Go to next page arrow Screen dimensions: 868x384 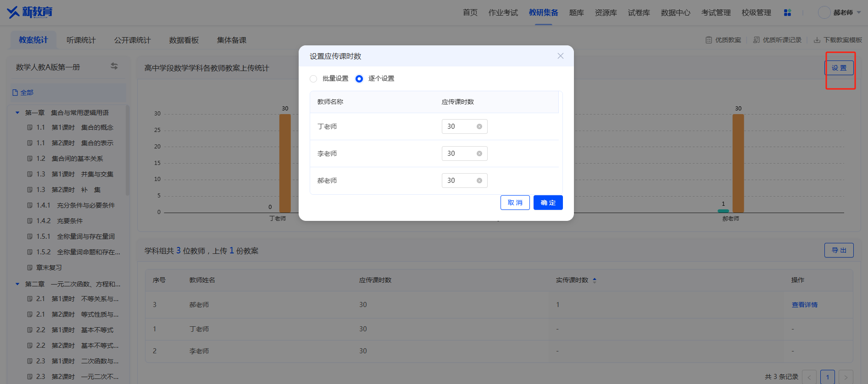[846, 377]
